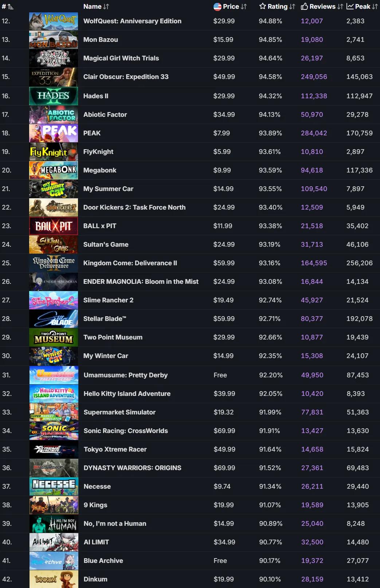Click the star icon beside Rating

(x=262, y=7)
